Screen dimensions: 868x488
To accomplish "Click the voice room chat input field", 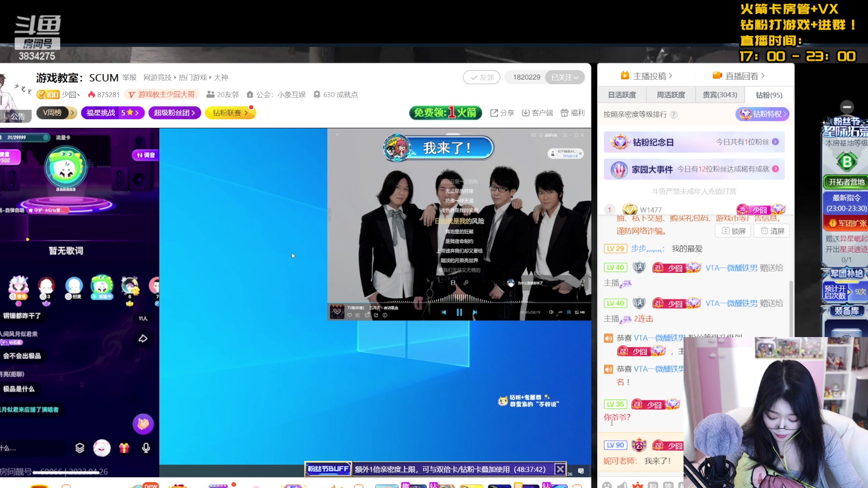I will [x=33, y=448].
